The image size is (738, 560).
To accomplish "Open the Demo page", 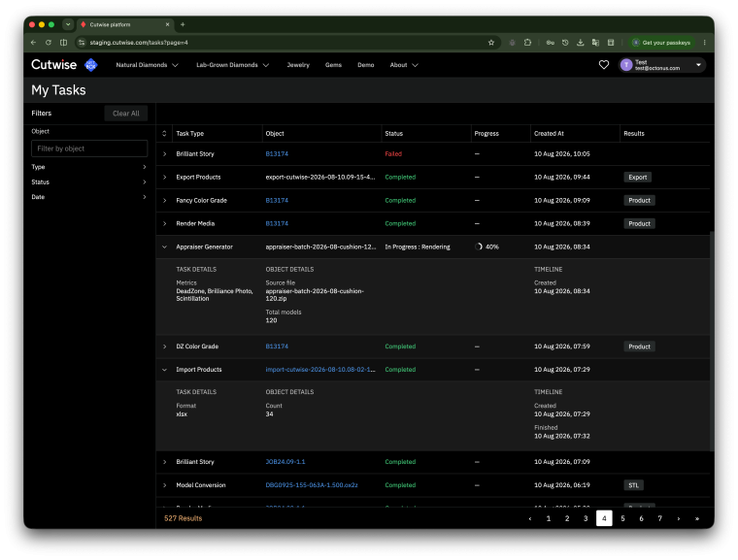I will click(x=366, y=65).
